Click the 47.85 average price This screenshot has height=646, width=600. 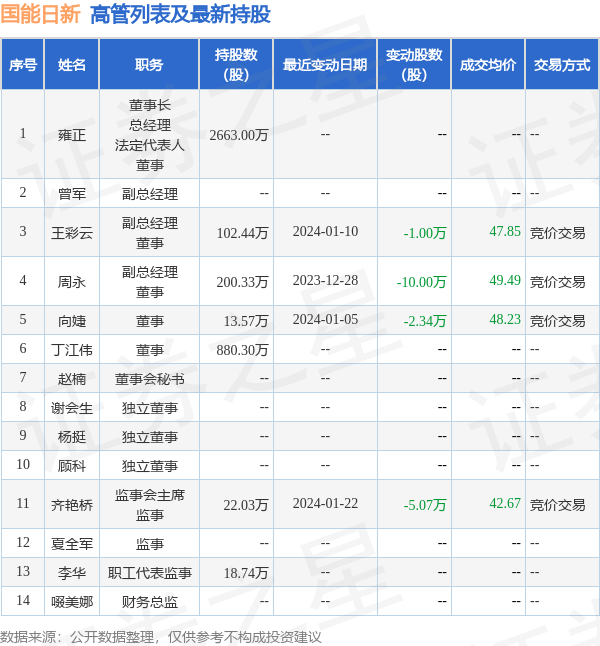pos(505,231)
